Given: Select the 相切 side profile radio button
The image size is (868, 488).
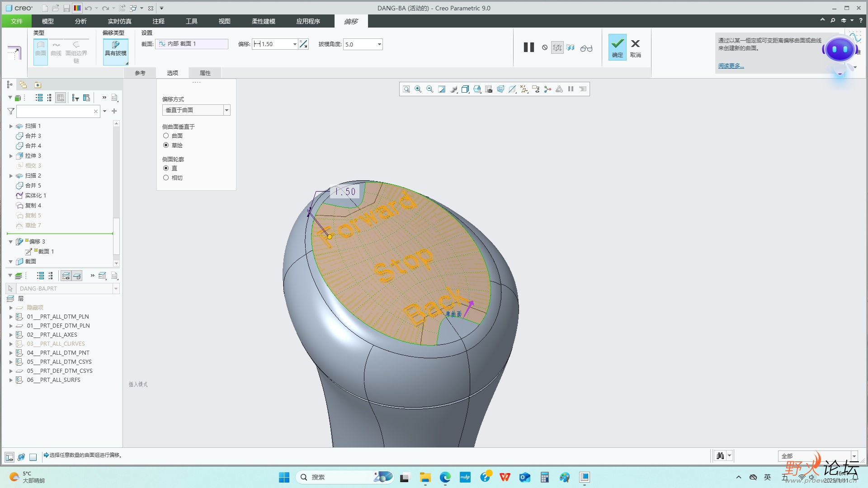Looking at the screenshot, I should pos(166,178).
